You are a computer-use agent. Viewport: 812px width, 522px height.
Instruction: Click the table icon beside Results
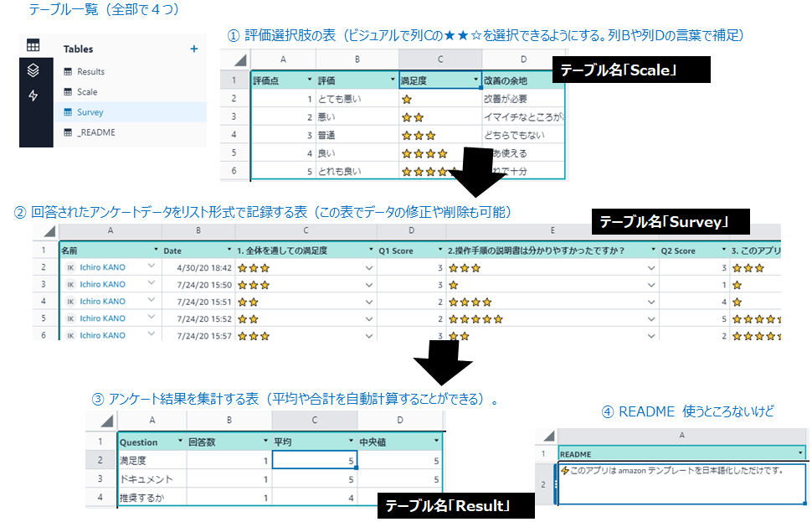[x=68, y=71]
